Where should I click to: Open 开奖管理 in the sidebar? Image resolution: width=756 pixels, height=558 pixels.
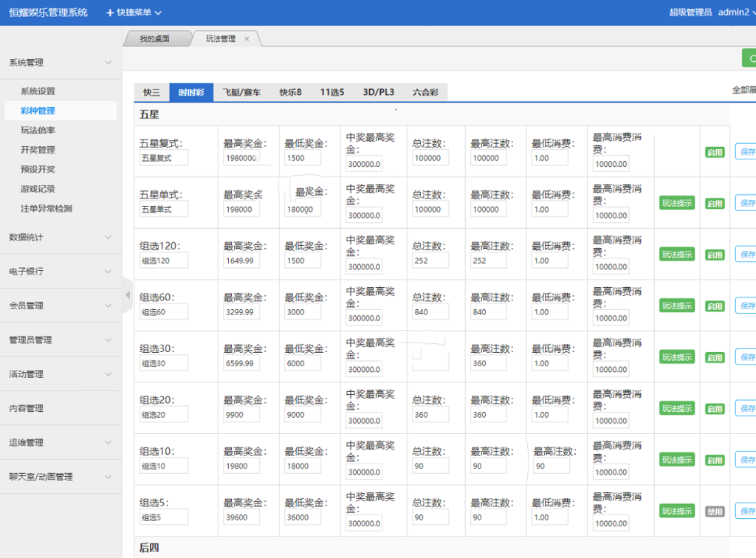(38, 150)
